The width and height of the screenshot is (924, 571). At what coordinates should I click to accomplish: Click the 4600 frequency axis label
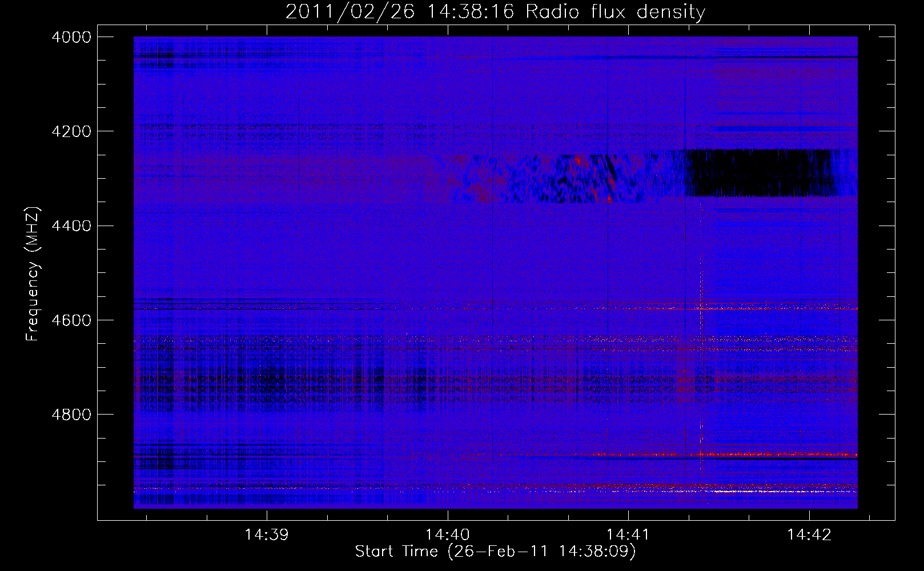pyautogui.click(x=71, y=320)
